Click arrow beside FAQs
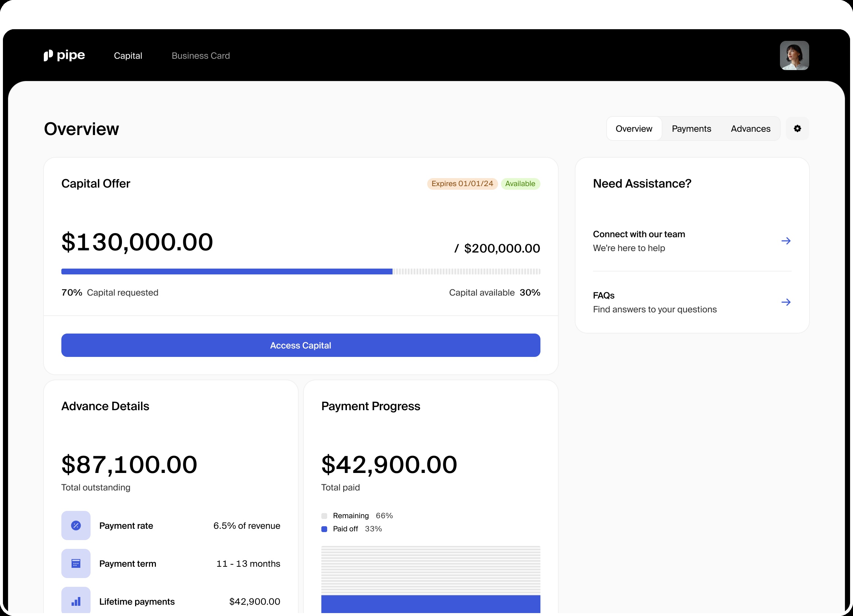 (786, 302)
